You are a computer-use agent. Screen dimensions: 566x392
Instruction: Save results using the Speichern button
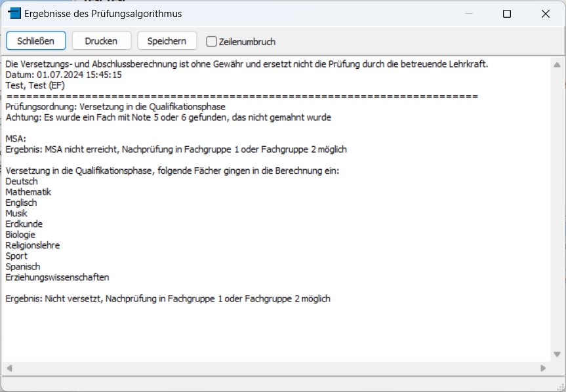[167, 41]
